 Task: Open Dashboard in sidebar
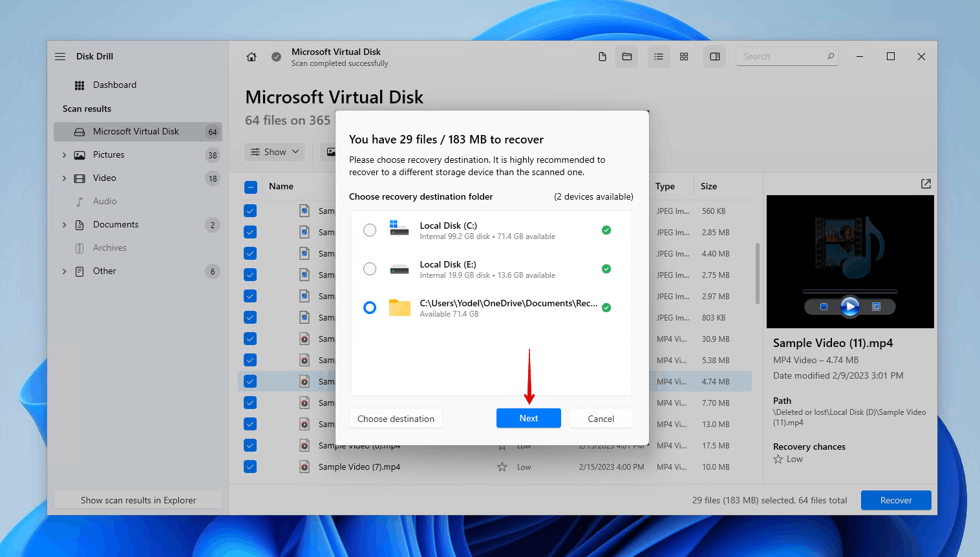coord(138,85)
